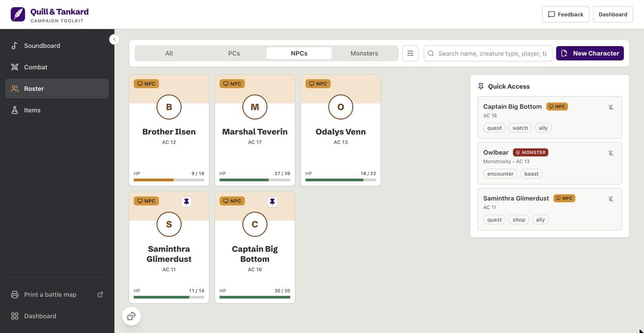The height and width of the screenshot is (333, 644).
Task: Click the "shop" tag under Saminthra Glimerdust
Action: pos(519,220)
